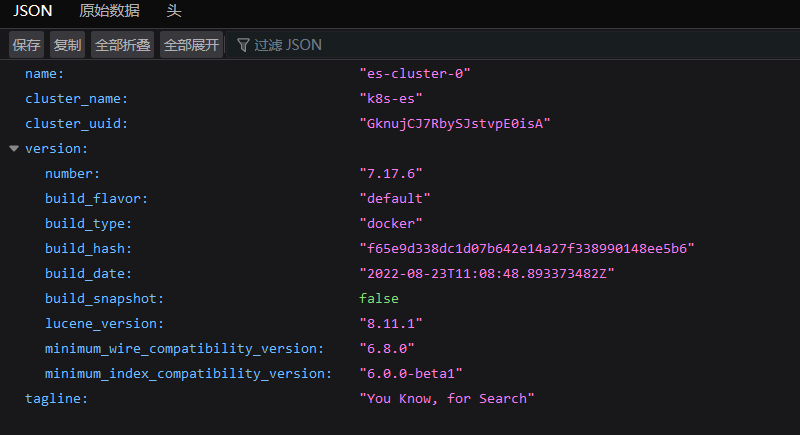Click 全部折叠 collapse all button
This screenshot has height=435, width=800.
click(x=122, y=45)
